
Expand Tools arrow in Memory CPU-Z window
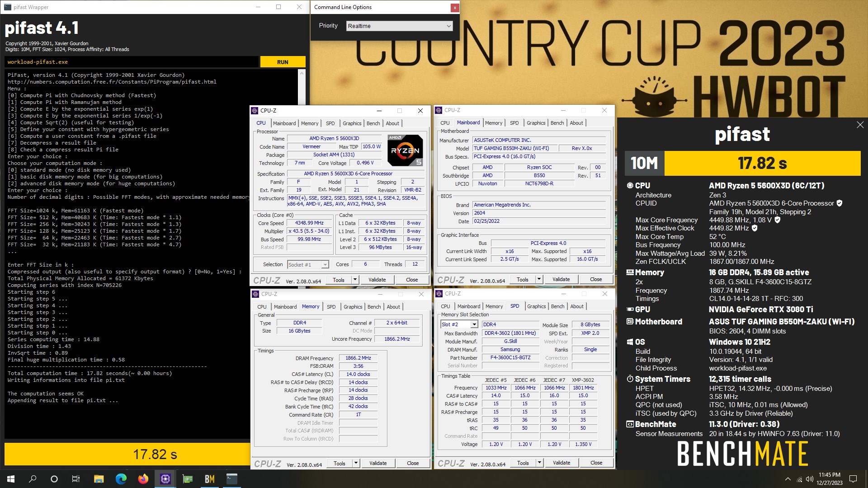click(356, 463)
